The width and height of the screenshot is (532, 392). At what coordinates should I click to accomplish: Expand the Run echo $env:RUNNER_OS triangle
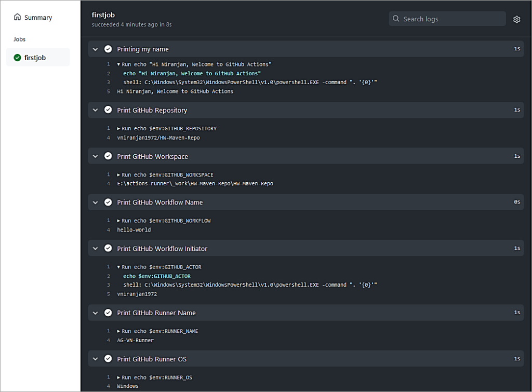(x=119, y=377)
